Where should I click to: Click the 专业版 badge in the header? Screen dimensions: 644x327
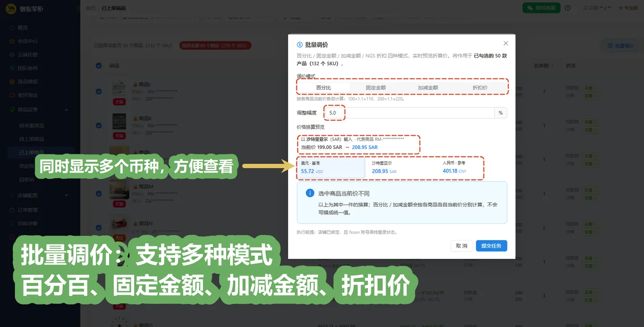pyautogui.click(x=628, y=8)
